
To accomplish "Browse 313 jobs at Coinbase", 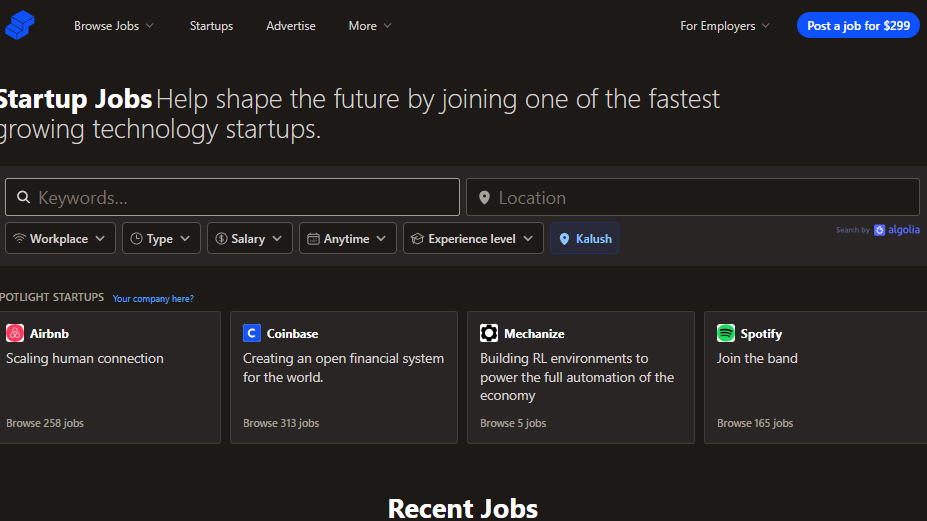I will coord(281,423).
